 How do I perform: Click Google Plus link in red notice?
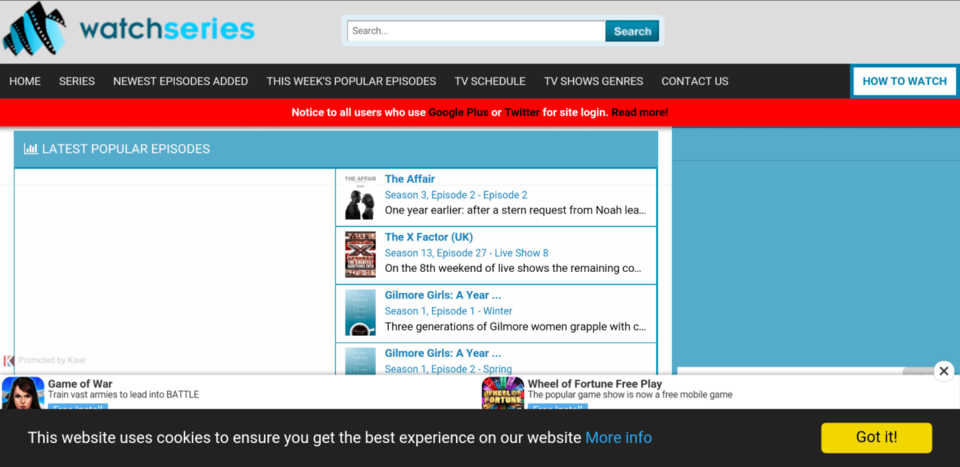(459, 113)
